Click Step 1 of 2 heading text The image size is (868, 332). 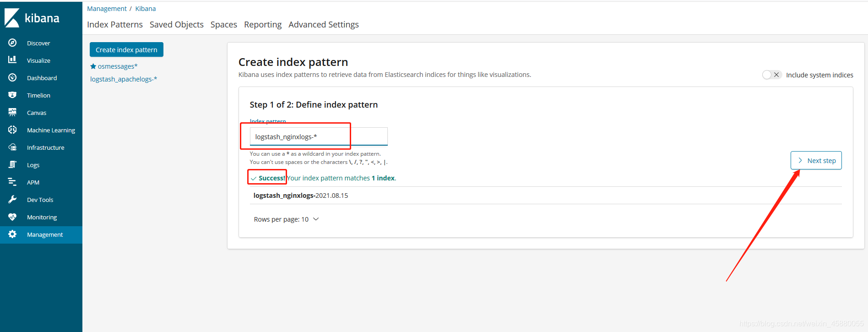coord(314,104)
